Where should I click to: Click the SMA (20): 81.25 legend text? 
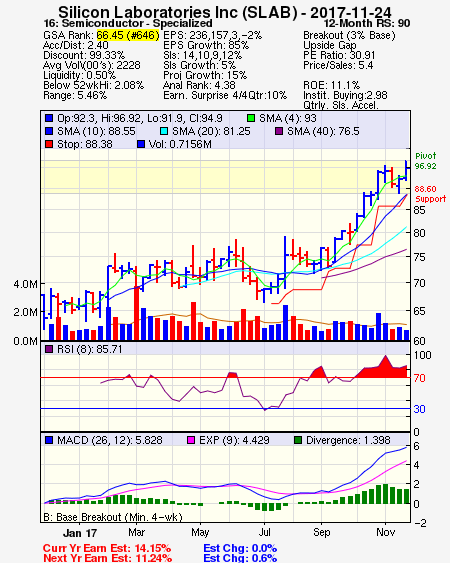coord(211,131)
